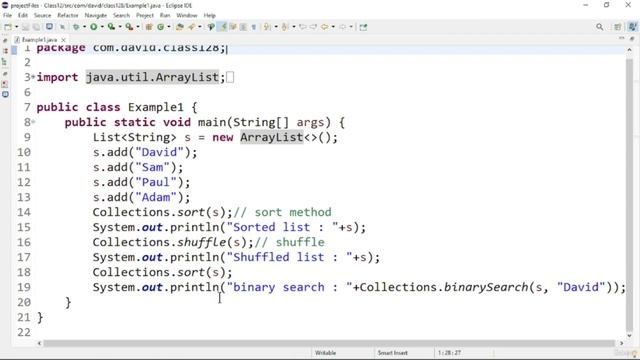Viewport: 640px width, 360px height.
Task: Open the Refactor menu
Action: (68, 15)
